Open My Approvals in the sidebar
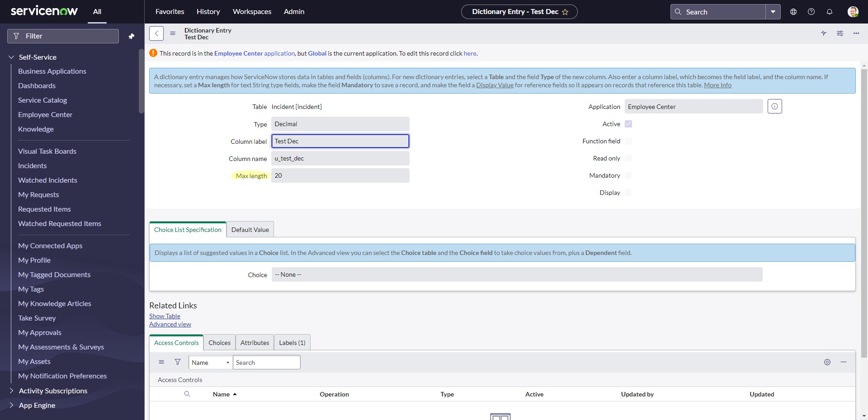Viewport: 868px width, 420px height. (40, 333)
